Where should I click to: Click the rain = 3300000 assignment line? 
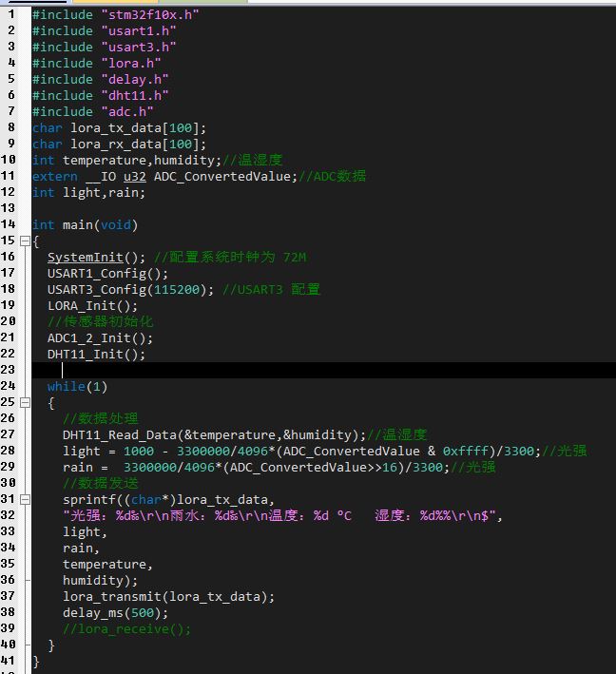point(257,468)
